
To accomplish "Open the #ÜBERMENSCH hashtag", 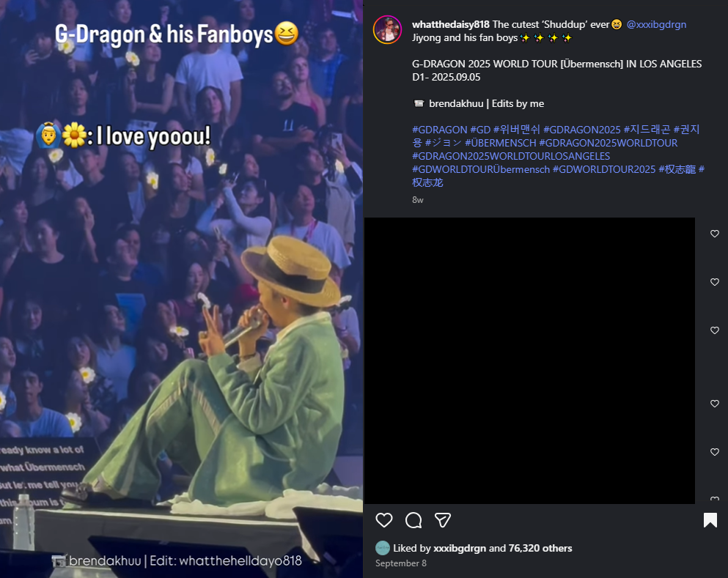I will click(500, 143).
